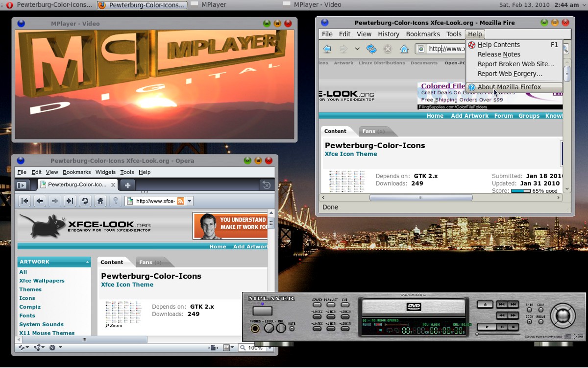Close the Pewterburg-Color-Ico tab in Opera
588x368 pixels.
tap(113, 185)
